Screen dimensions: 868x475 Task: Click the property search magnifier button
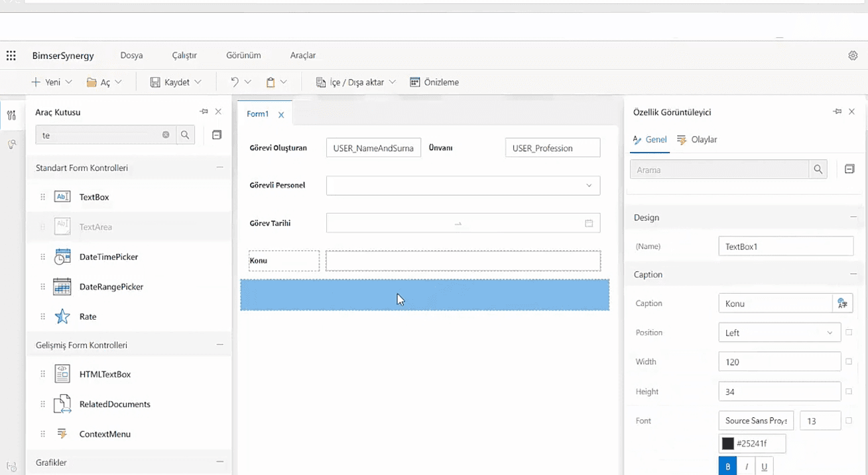click(818, 170)
